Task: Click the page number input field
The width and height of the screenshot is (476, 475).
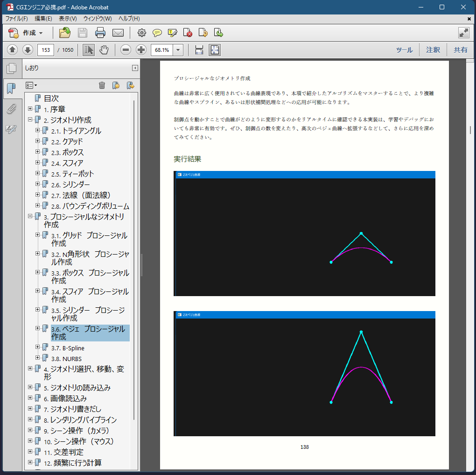Action: tap(46, 50)
